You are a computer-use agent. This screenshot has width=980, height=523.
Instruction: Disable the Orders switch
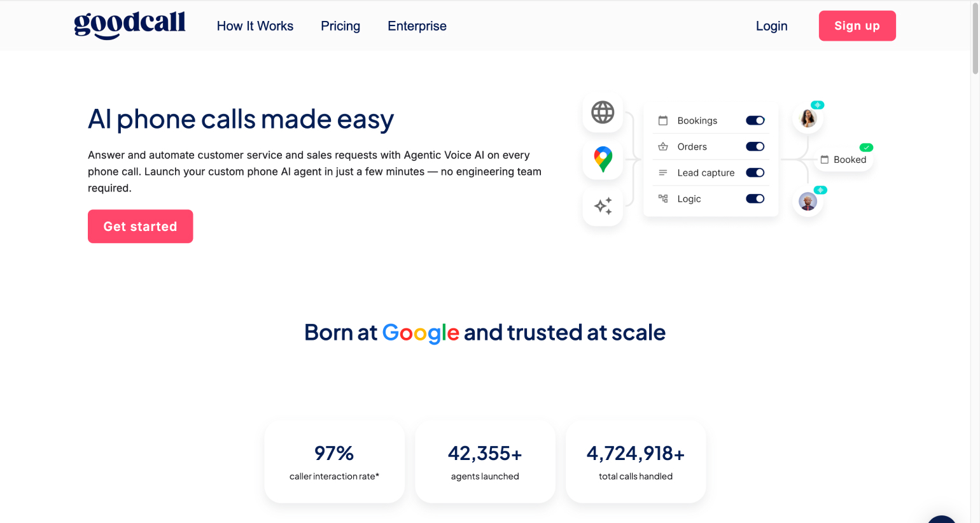[x=755, y=147]
